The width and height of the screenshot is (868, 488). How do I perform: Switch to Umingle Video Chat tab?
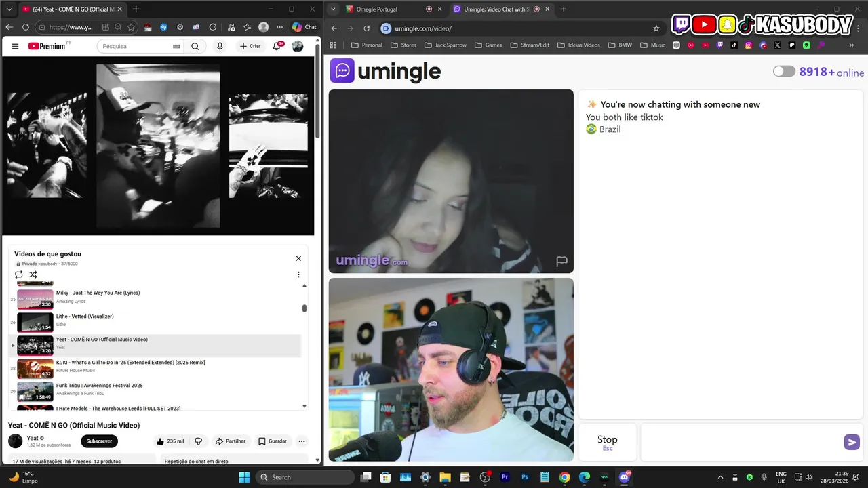click(502, 9)
